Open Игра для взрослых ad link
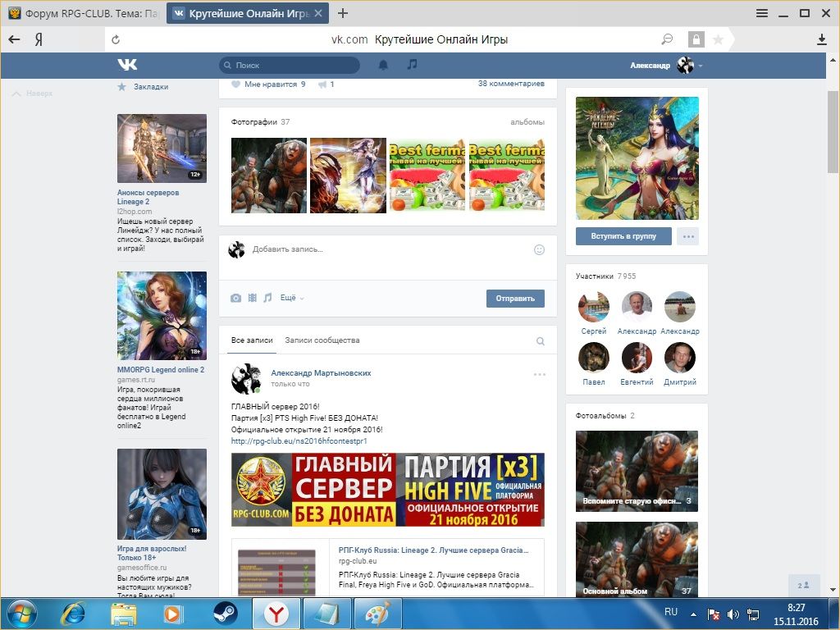840x630 pixels. tap(152, 553)
